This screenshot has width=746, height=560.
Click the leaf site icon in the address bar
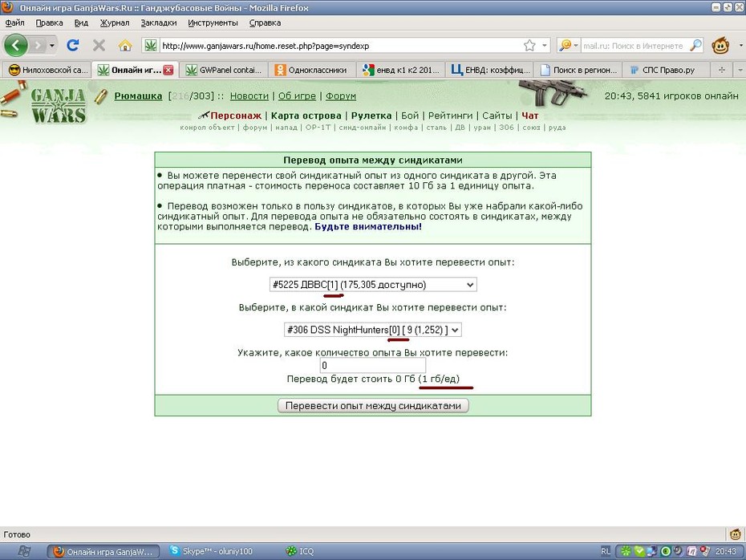coord(150,46)
